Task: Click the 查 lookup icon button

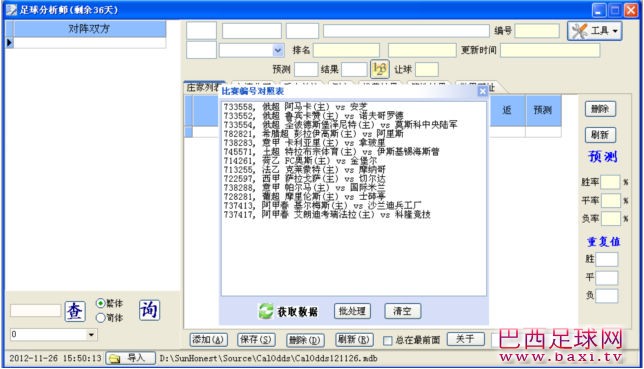Action: tap(75, 311)
